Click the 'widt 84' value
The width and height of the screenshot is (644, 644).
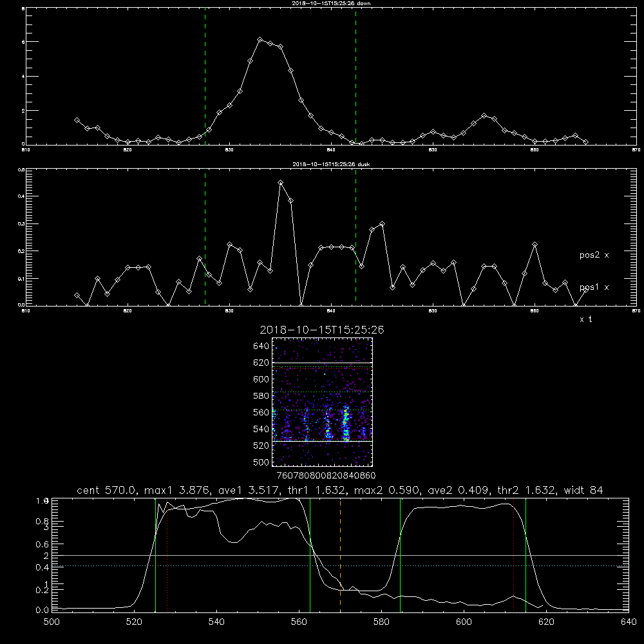(583, 490)
